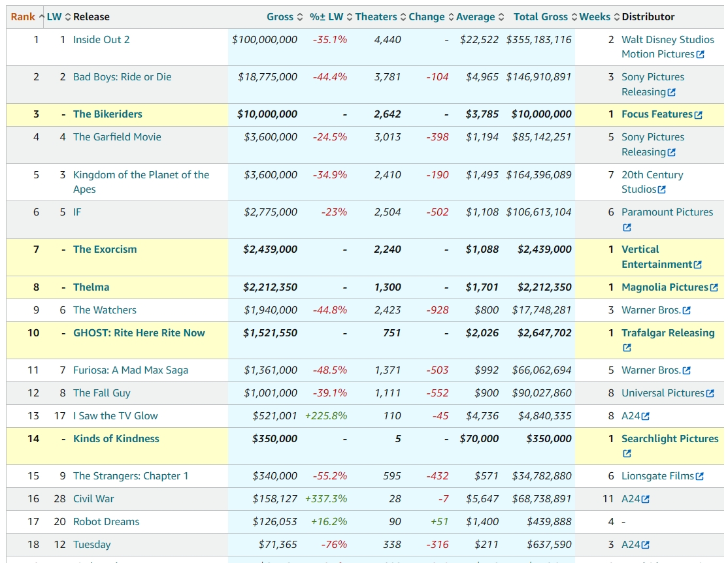Screen dimensions: 728x563
Task: Click the $164,396,089 total gross value
Action: [538, 174]
